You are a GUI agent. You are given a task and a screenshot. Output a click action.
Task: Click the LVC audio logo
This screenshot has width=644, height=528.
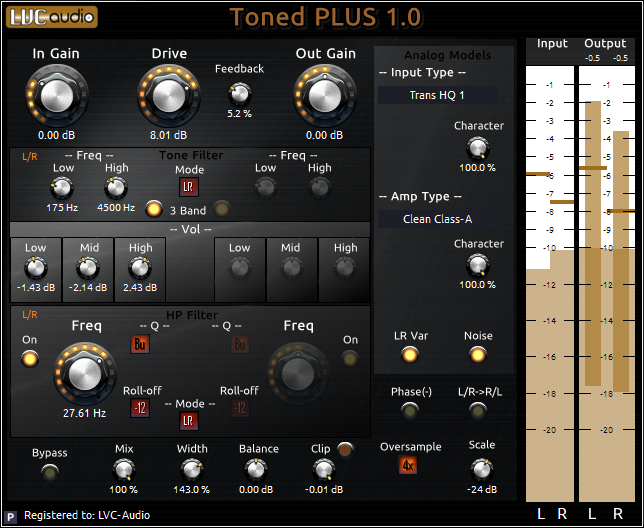tap(52, 17)
